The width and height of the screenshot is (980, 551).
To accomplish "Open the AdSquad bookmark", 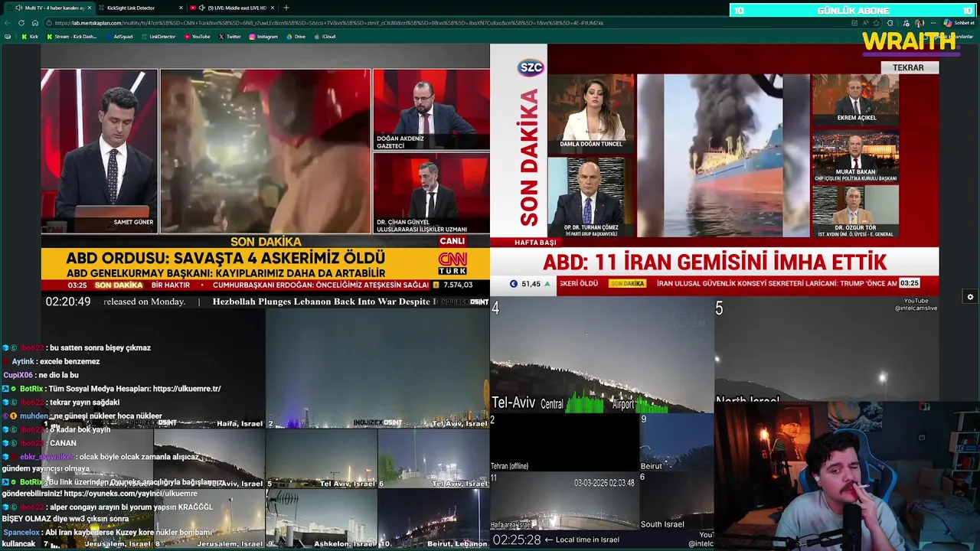I will tap(118, 37).
